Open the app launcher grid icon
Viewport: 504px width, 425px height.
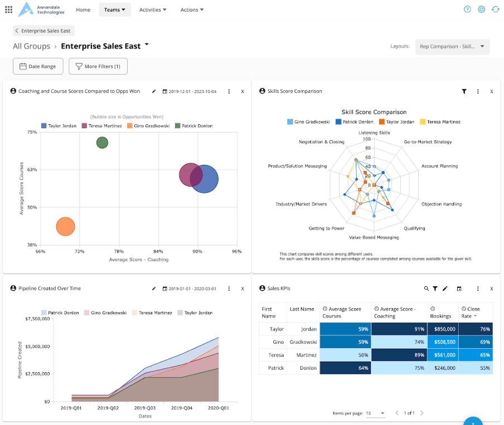click(8, 9)
